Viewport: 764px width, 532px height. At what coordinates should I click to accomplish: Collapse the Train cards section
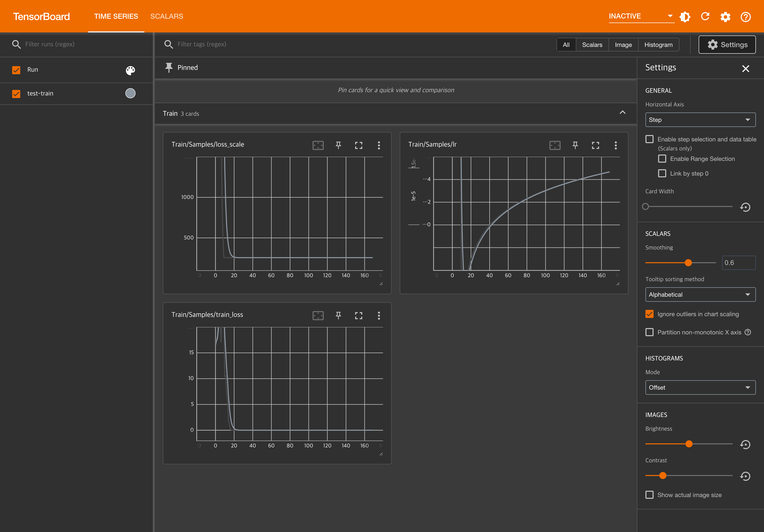[x=622, y=112]
